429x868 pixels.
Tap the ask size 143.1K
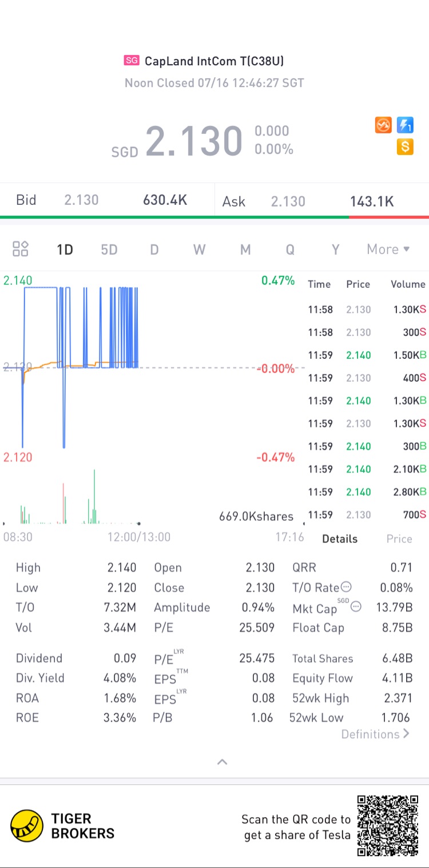coord(372,201)
